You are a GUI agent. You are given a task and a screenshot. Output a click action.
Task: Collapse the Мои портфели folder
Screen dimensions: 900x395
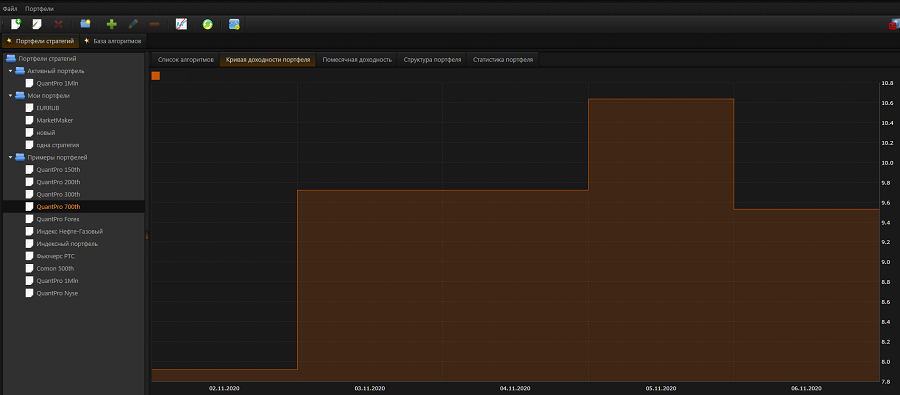pyautogui.click(x=10, y=95)
